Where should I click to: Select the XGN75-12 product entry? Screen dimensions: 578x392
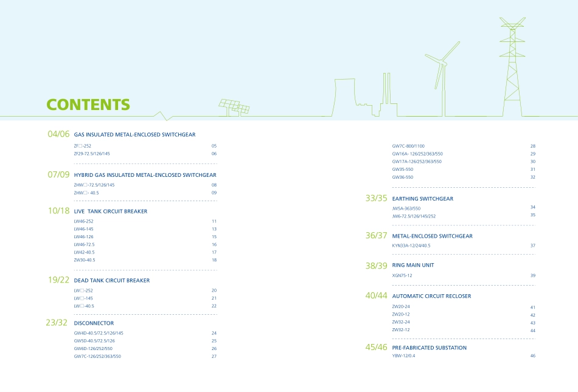pos(402,275)
